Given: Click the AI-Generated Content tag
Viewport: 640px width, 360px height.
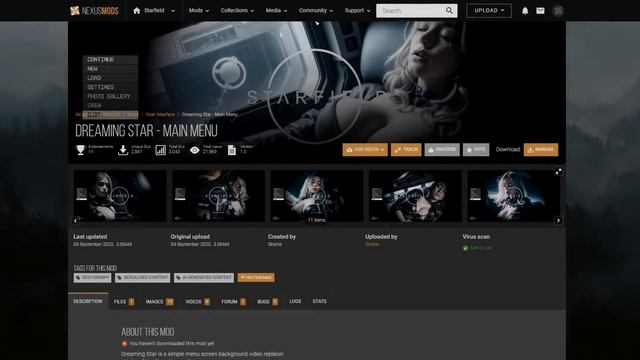Looking at the screenshot, I should 204,278.
